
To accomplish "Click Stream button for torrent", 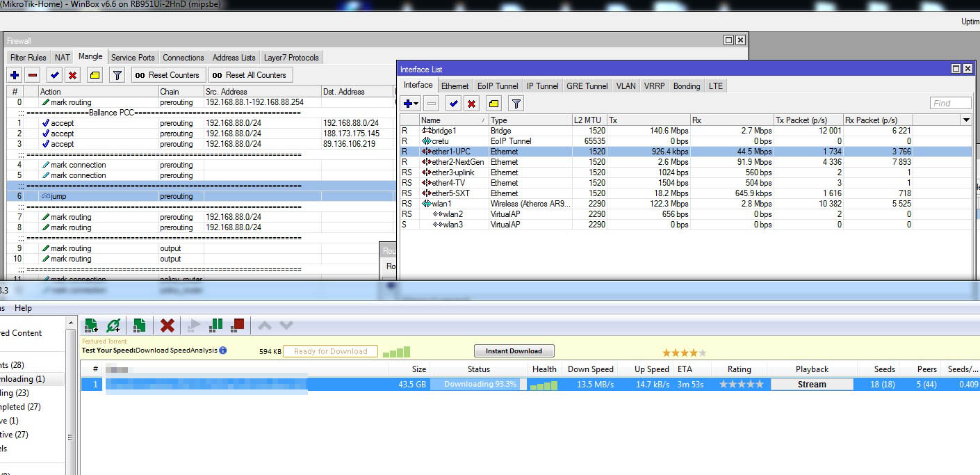I will coord(812,384).
